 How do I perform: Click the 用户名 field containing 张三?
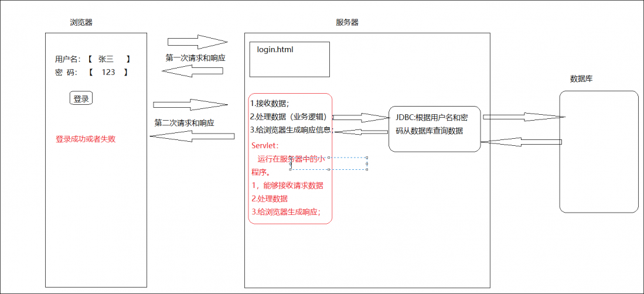[108, 59]
